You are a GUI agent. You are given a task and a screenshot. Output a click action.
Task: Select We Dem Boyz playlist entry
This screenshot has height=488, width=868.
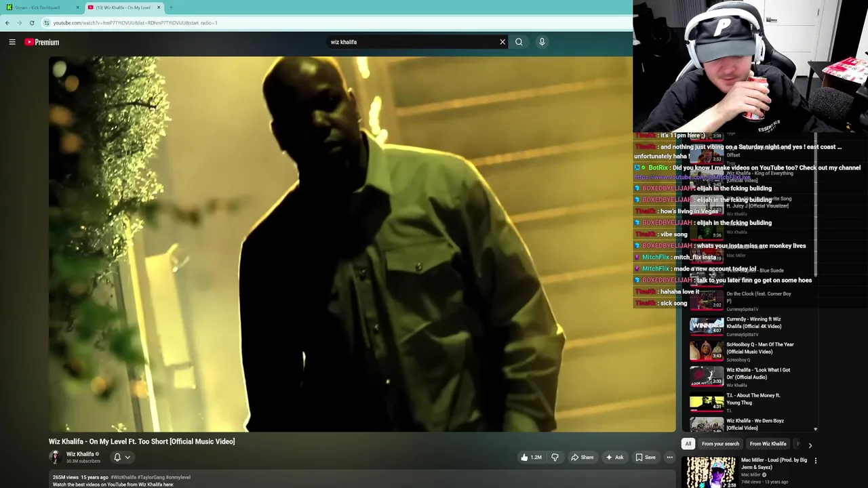[x=749, y=424]
